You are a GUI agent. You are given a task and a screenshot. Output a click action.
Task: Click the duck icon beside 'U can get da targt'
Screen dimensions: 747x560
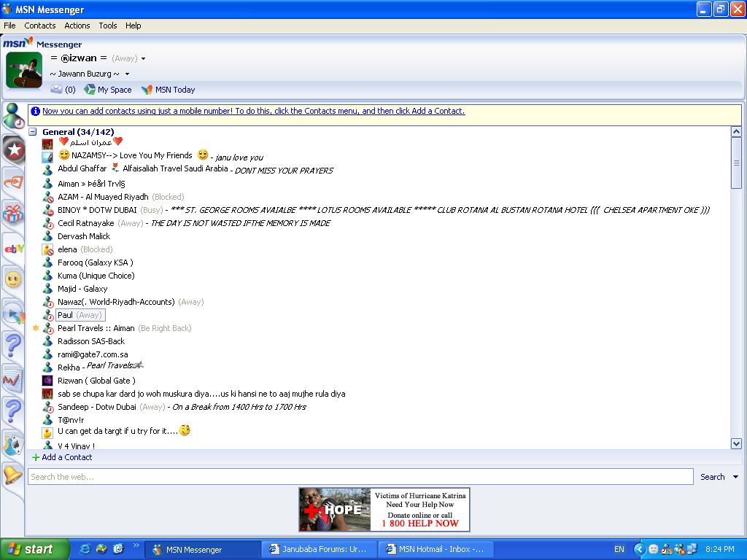point(47,432)
